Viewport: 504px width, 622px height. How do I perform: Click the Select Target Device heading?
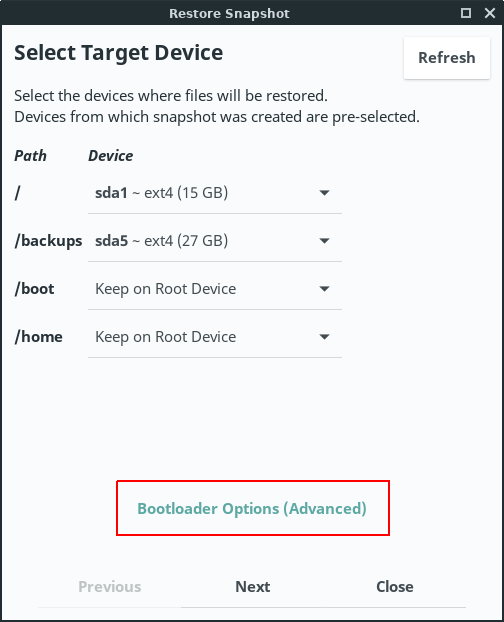tap(119, 53)
